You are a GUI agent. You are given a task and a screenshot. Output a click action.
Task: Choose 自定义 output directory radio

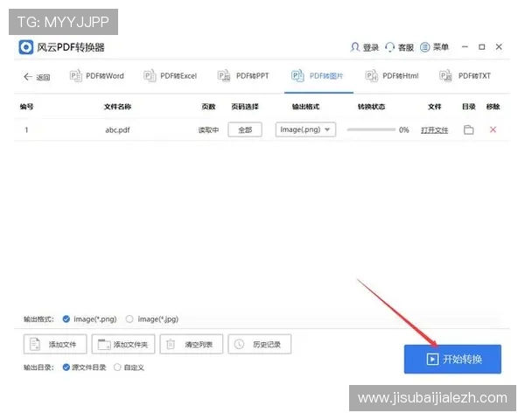point(117,367)
